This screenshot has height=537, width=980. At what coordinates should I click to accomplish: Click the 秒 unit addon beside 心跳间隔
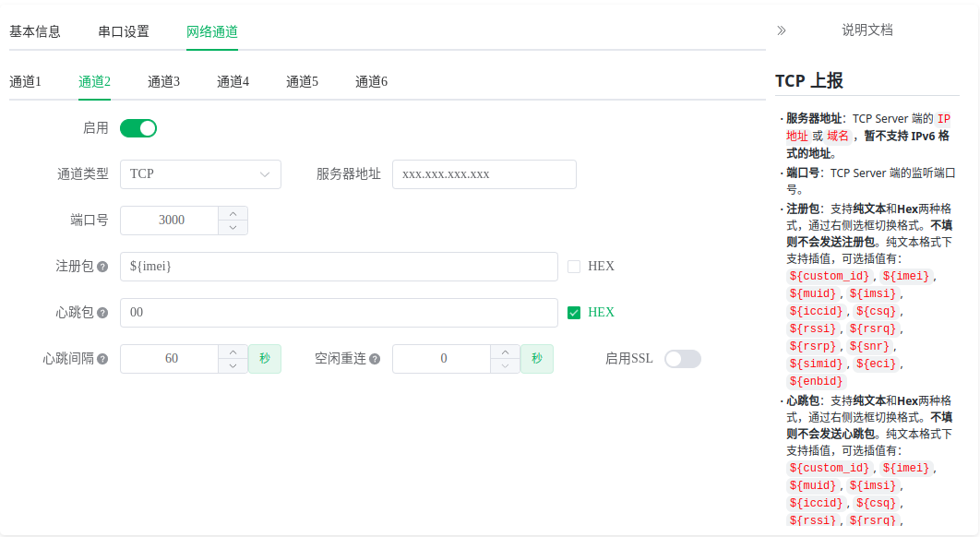point(265,359)
